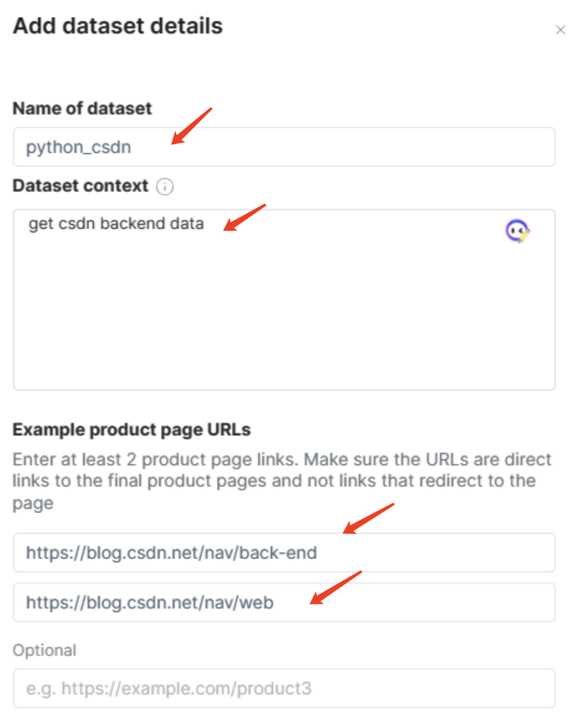
Task: Click the 'Name of dataset' label
Action: point(82,108)
